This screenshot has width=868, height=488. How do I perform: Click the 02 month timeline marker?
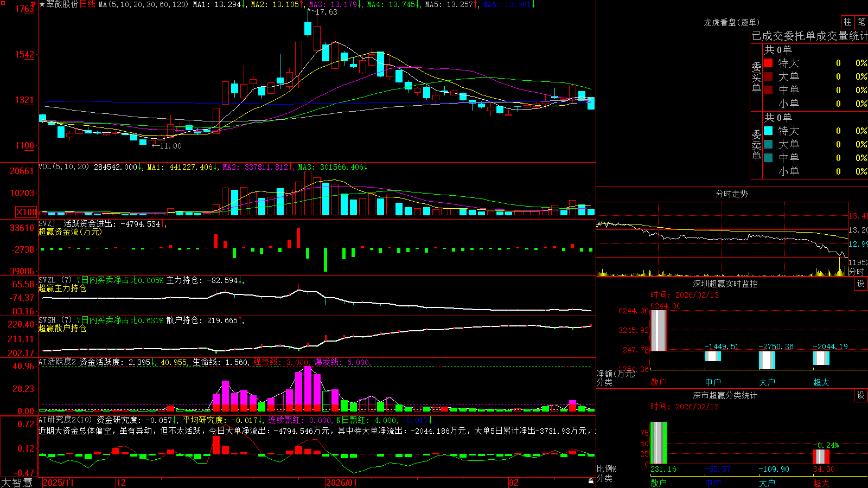[x=514, y=483]
